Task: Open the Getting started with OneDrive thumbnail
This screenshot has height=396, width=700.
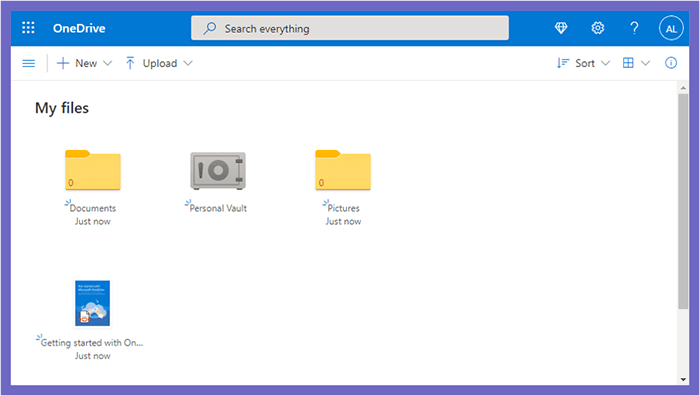Action: click(92, 303)
